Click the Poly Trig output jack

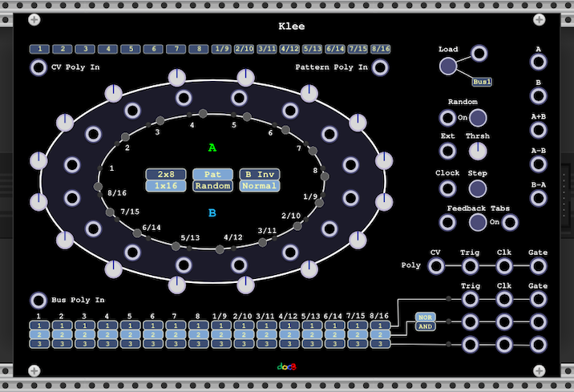tap(470, 266)
